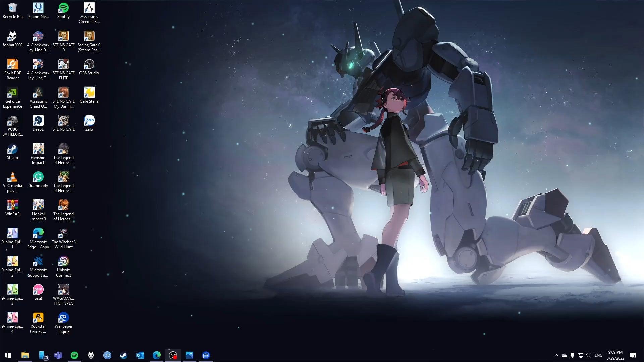Viewport: 644px width, 362px height.
Task: Open Ubisoft Connect desktop shortcut
Action: point(63,266)
